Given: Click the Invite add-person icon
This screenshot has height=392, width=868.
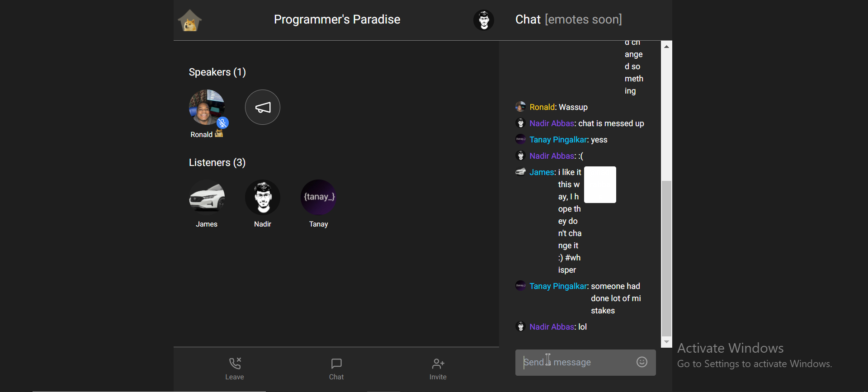Looking at the screenshot, I should click(438, 363).
